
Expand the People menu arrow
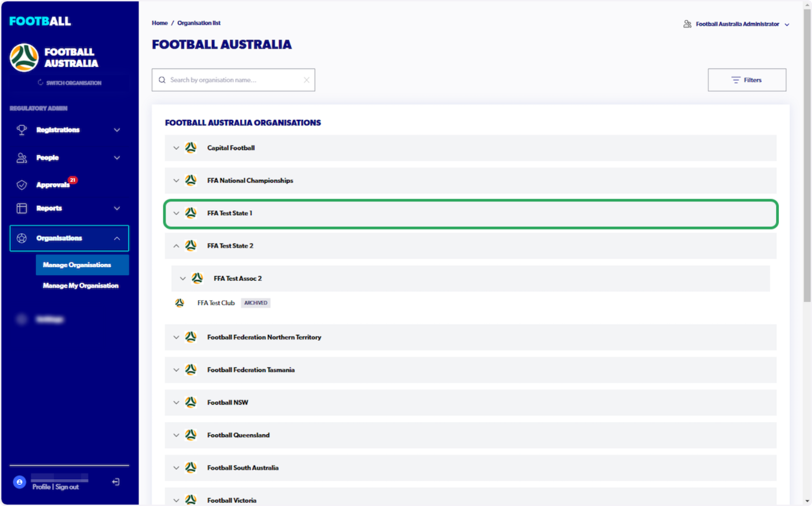coord(117,158)
